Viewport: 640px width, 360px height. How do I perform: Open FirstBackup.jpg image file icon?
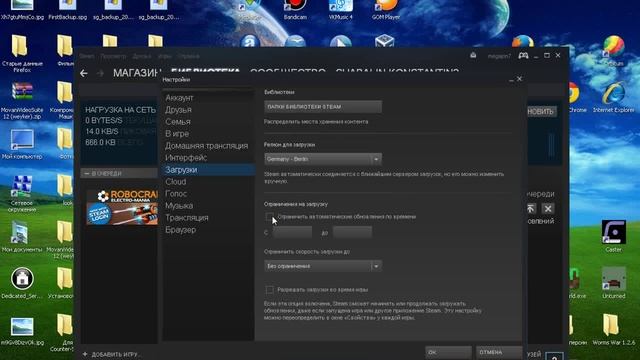67,10
